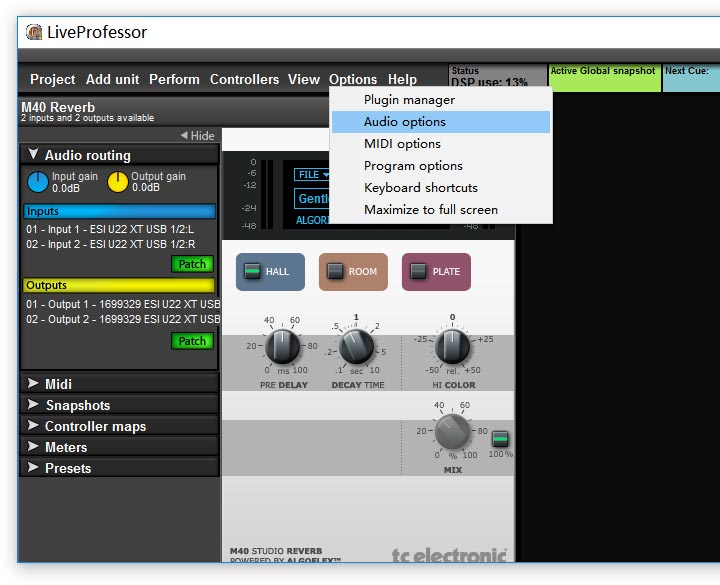Collapse the Audio routing section
Viewport: 720px width, 585px height.
119,155
